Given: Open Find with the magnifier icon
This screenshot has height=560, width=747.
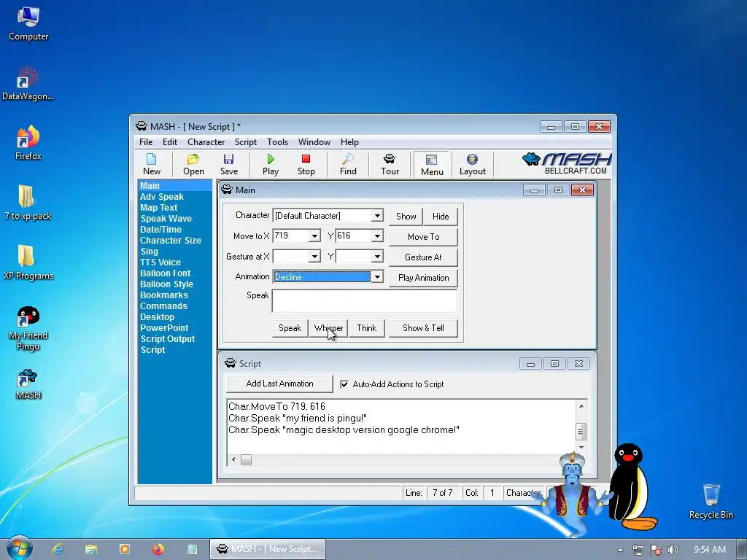Looking at the screenshot, I should point(348,164).
